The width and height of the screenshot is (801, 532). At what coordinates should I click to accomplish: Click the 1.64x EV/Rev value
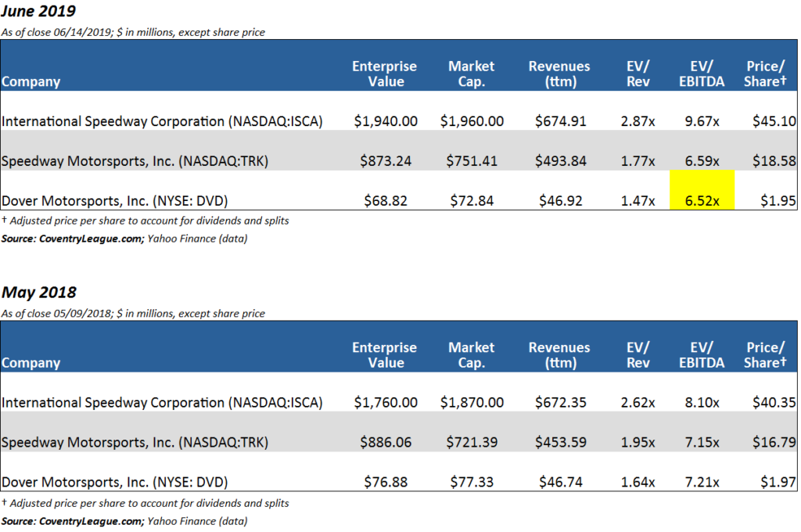(638, 482)
